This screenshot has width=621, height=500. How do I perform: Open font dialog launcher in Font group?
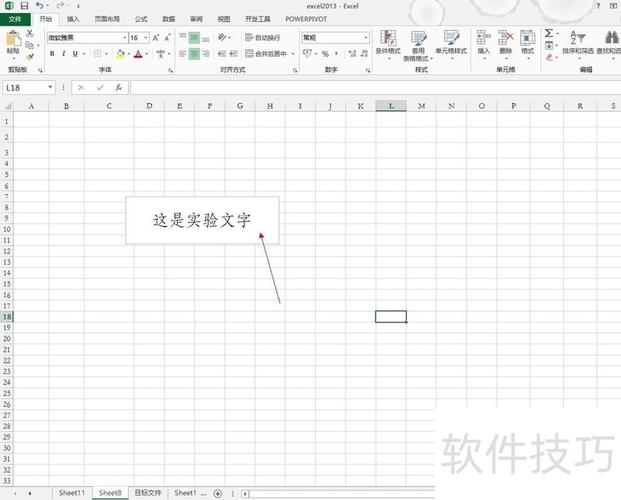pyautogui.click(x=170, y=70)
